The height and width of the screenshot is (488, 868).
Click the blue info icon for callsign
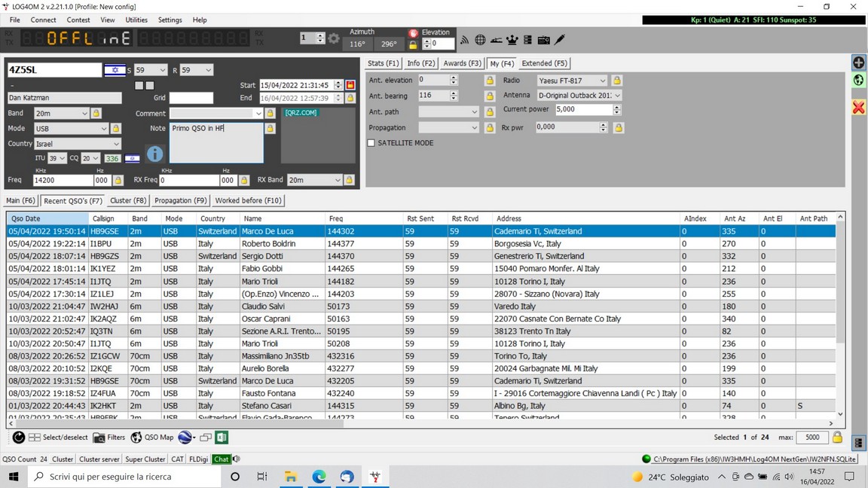(155, 154)
